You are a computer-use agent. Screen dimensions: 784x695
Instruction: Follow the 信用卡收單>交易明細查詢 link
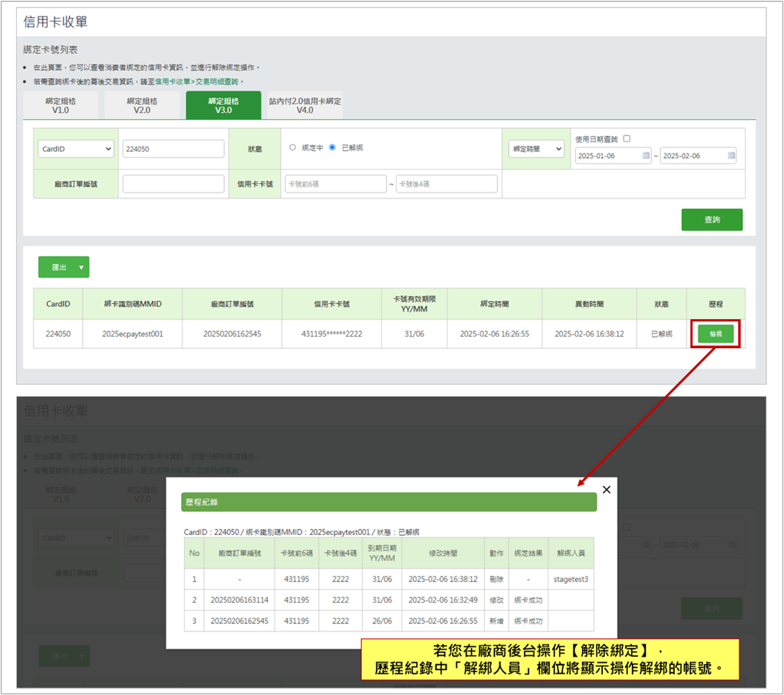[x=197, y=81]
